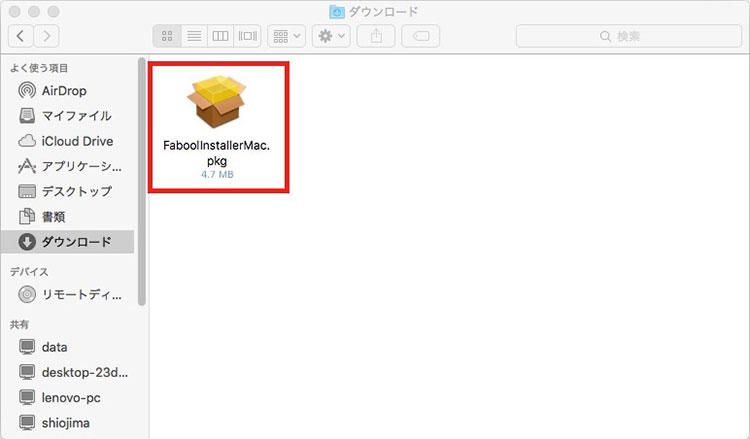Switch to Cover Flow view
The height and width of the screenshot is (439, 750).
click(247, 36)
